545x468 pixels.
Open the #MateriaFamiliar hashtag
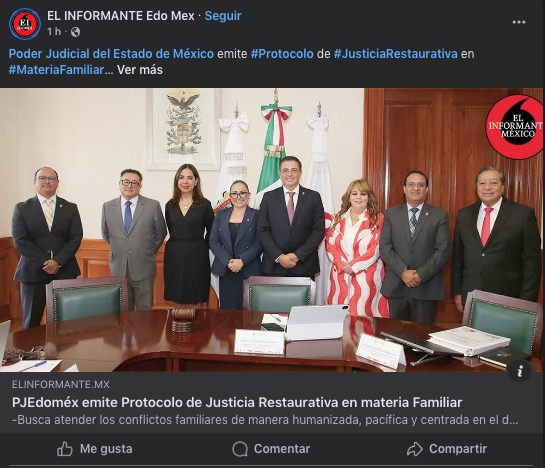56,70
